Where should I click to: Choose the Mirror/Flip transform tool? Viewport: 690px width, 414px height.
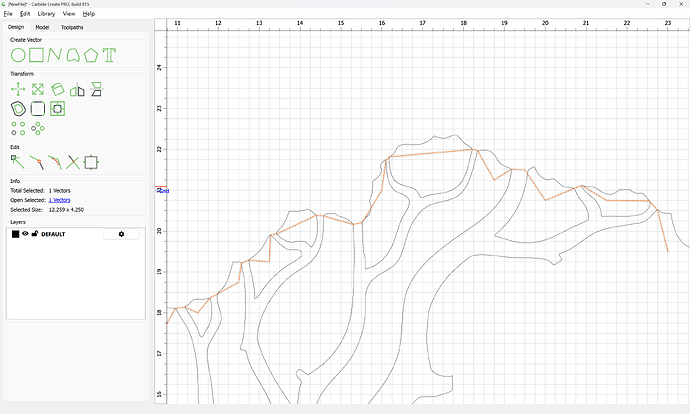[77, 89]
